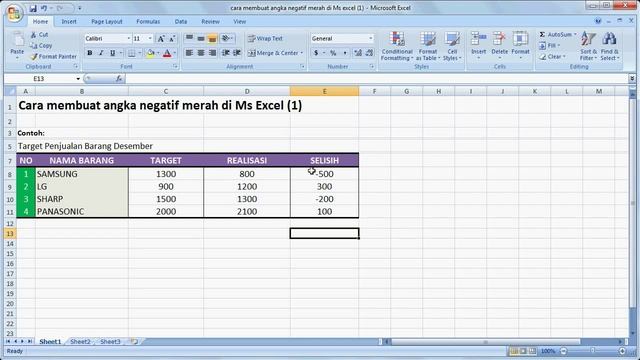
Task: Open Find & Select menu
Action: [x=609, y=46]
